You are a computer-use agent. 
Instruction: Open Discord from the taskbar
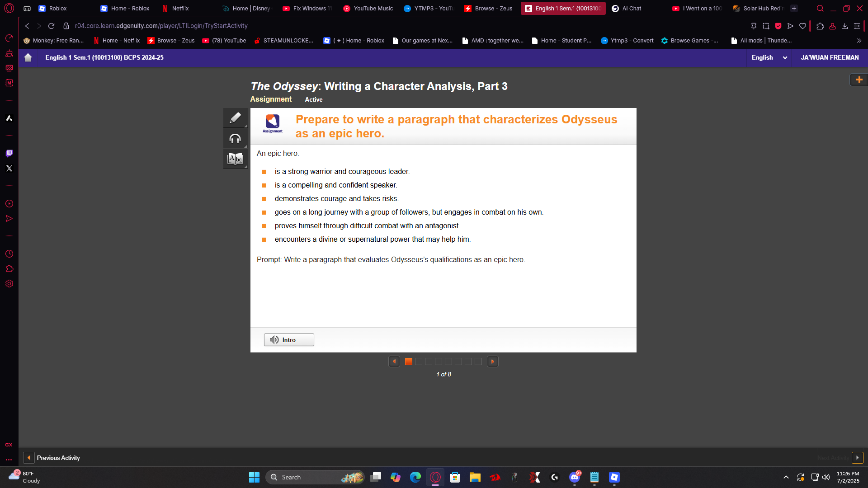click(x=575, y=477)
